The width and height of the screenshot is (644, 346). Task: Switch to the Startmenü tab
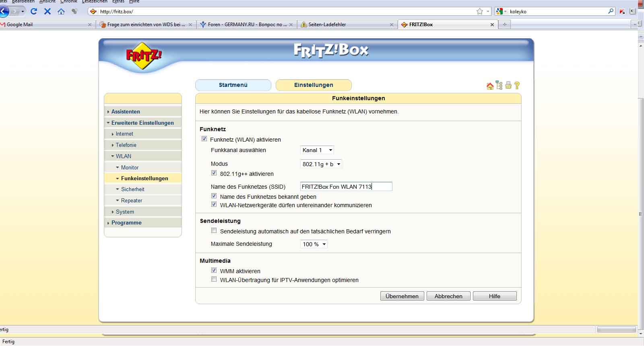point(233,85)
